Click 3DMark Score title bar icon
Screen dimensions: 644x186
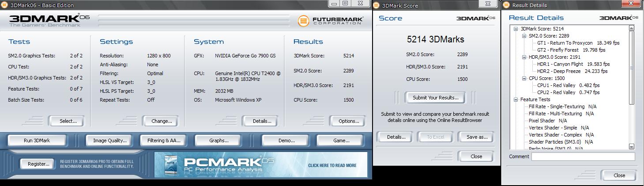pyautogui.click(x=376, y=5)
